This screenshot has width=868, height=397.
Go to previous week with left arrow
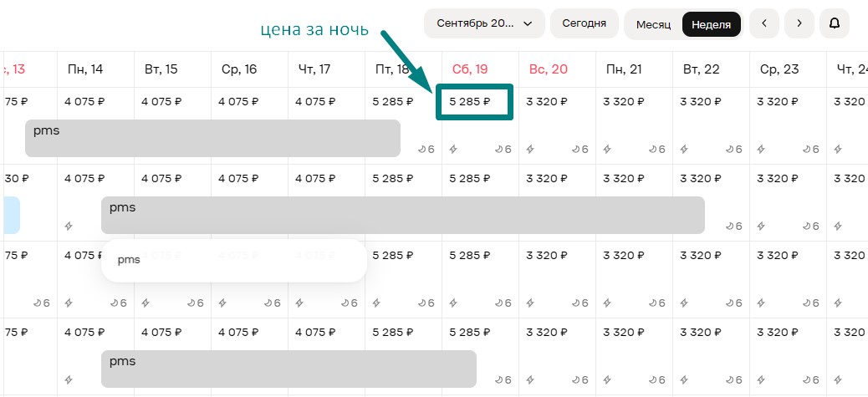point(764,23)
